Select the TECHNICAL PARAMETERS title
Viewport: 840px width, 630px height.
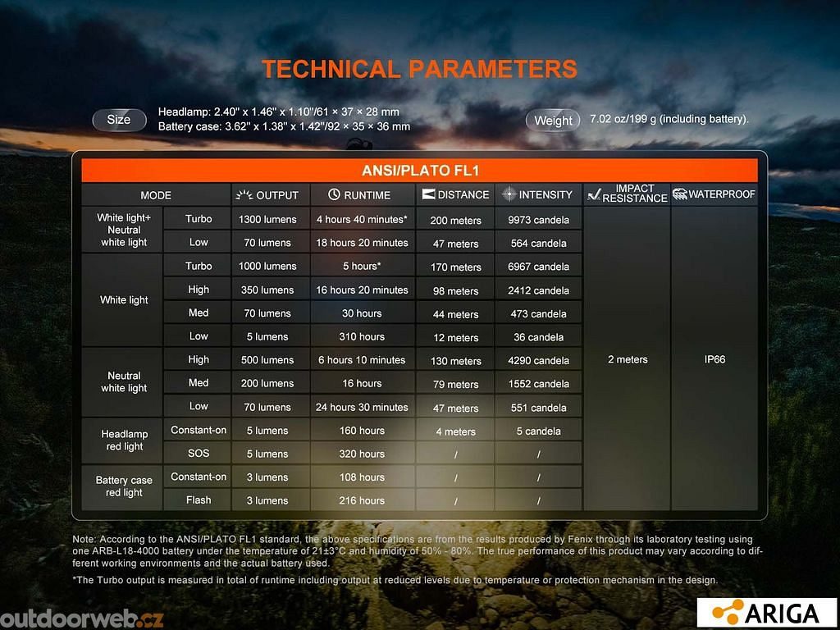pos(419,69)
